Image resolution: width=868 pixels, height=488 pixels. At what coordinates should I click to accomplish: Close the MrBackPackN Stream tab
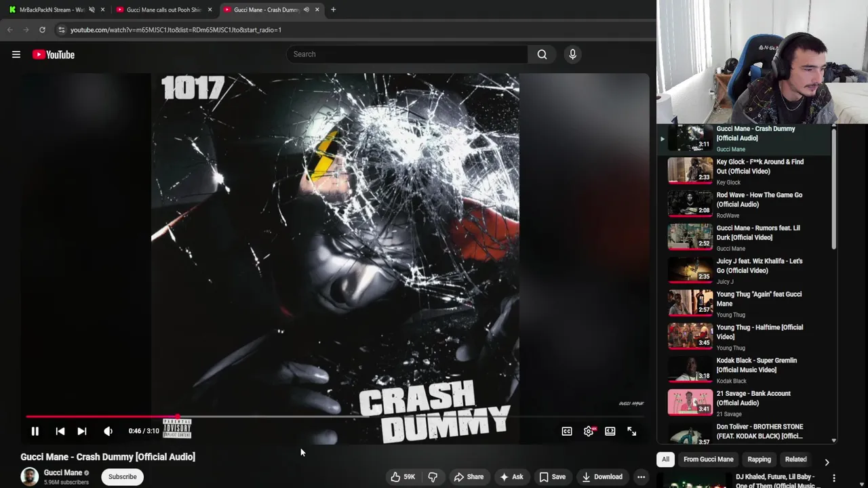click(x=102, y=9)
